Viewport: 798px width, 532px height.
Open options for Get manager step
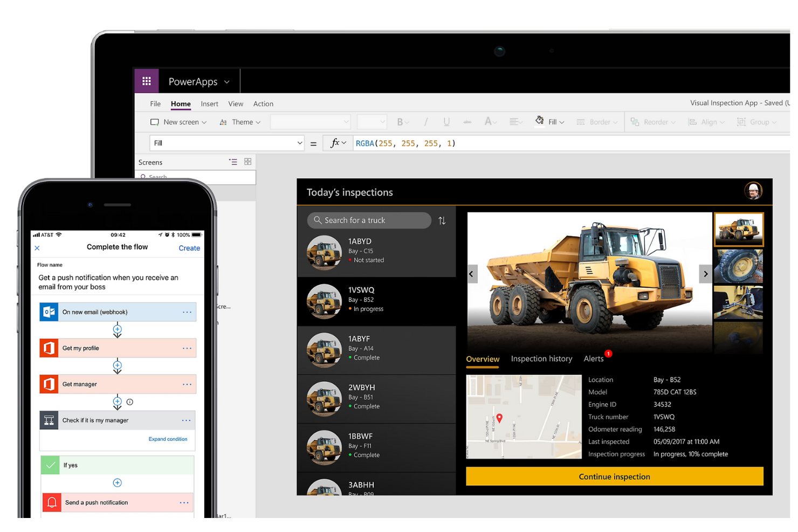coord(187,384)
